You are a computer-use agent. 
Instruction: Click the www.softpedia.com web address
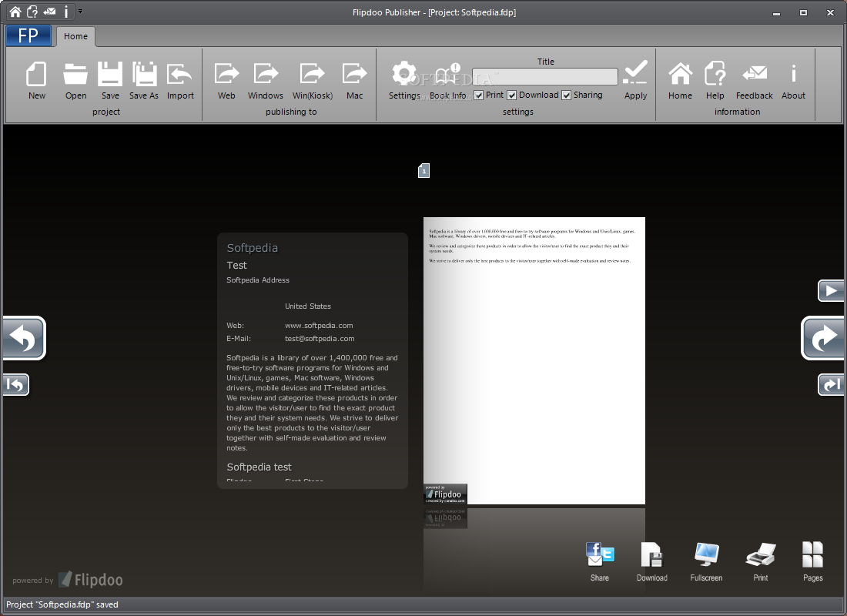click(319, 325)
